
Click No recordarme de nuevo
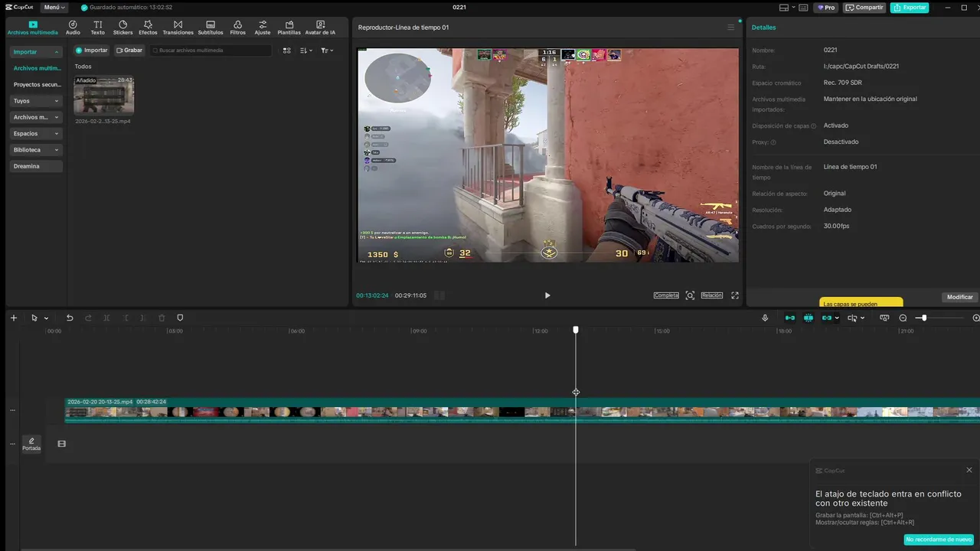(x=939, y=540)
